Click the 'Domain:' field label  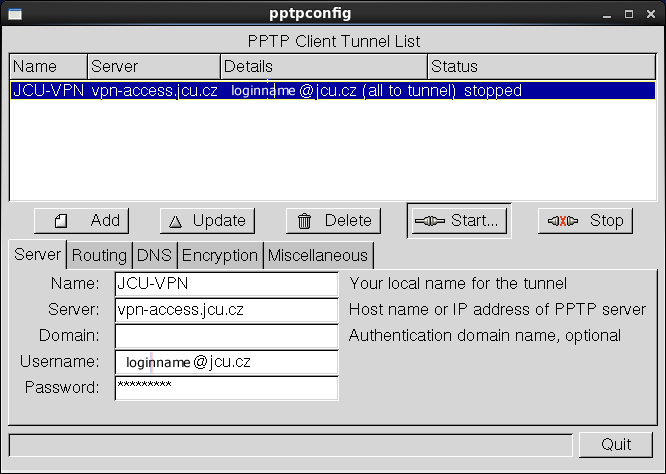pos(69,336)
